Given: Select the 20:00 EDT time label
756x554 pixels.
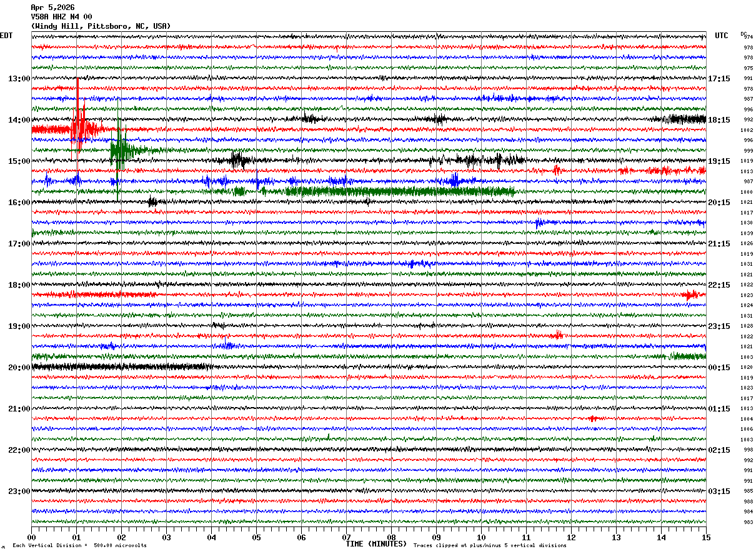Looking at the screenshot, I should [19, 367].
